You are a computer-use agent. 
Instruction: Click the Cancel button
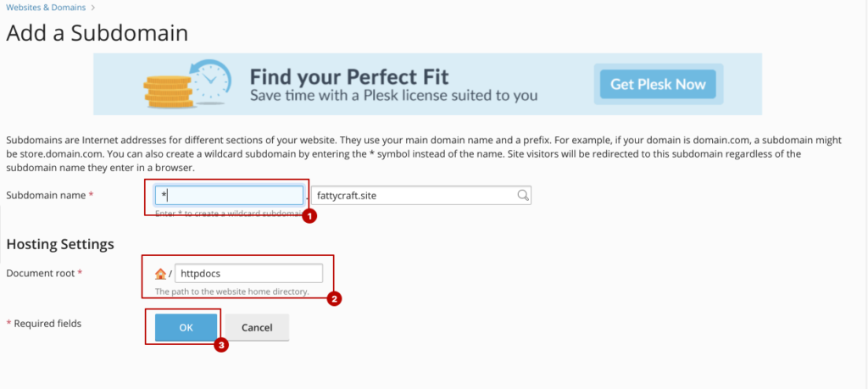point(257,328)
